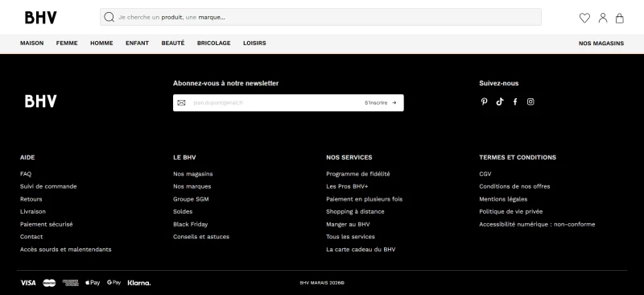Open La carte cadeau du BHV link
This screenshot has width=644, height=295.
tap(361, 249)
